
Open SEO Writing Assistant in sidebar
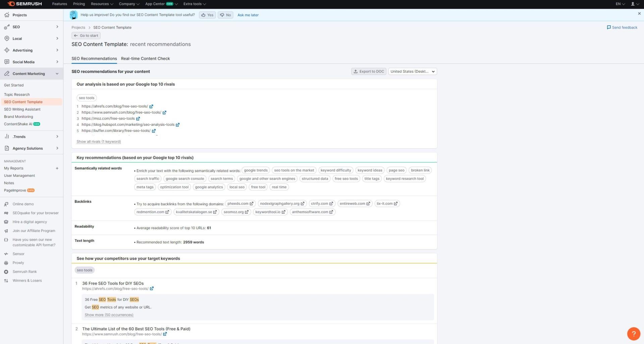click(22, 109)
